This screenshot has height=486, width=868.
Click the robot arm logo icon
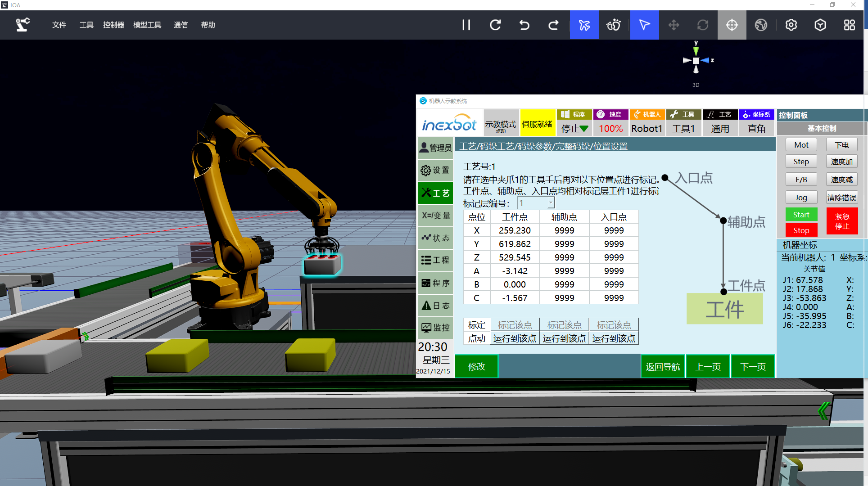tap(23, 25)
